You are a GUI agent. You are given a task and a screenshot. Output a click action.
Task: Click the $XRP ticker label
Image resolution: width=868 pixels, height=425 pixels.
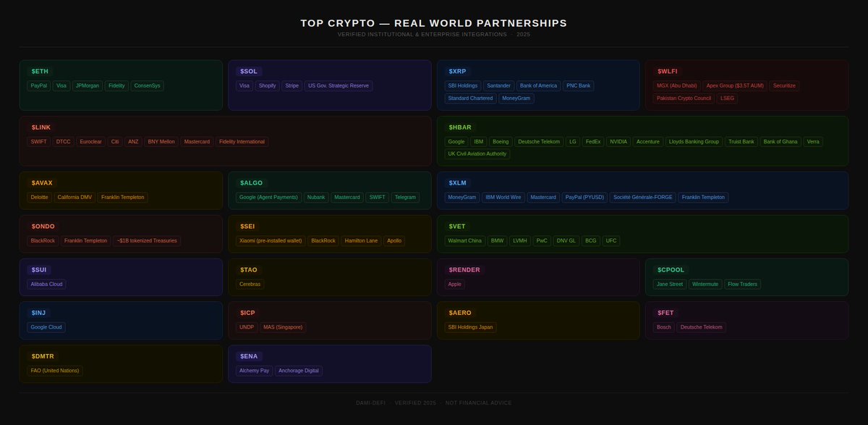pyautogui.click(x=457, y=71)
